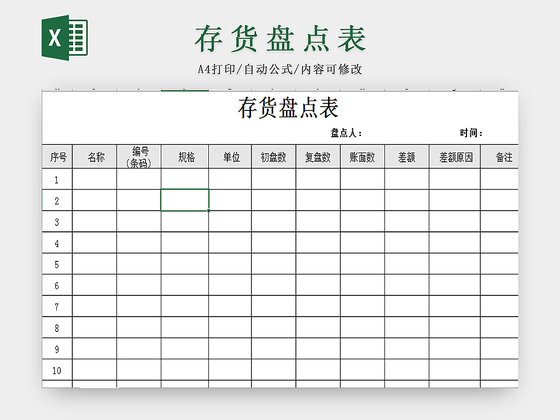Click the 时间: label
560x420 pixels.
click(471, 133)
